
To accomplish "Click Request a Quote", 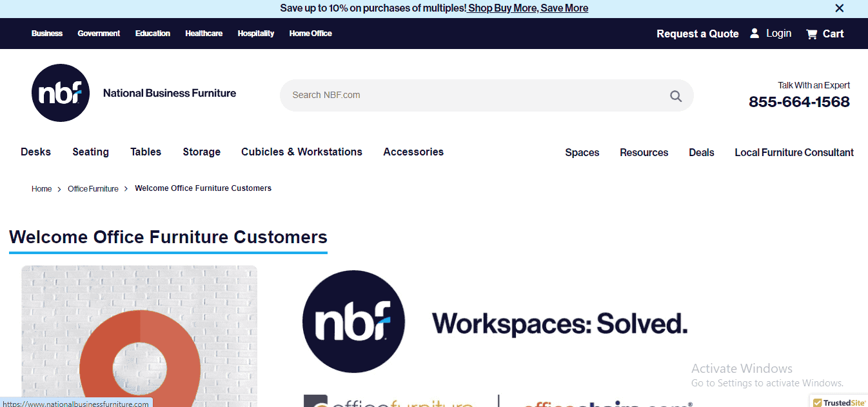I will (697, 34).
